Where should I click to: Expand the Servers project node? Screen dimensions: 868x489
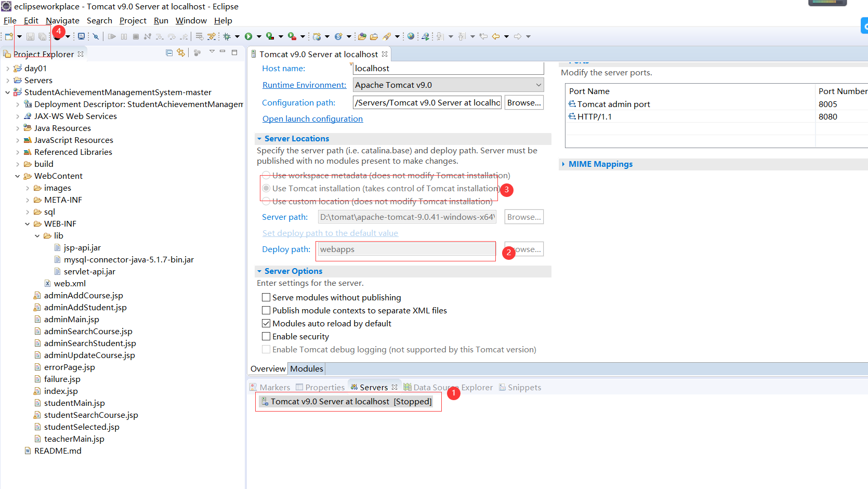[7, 81]
